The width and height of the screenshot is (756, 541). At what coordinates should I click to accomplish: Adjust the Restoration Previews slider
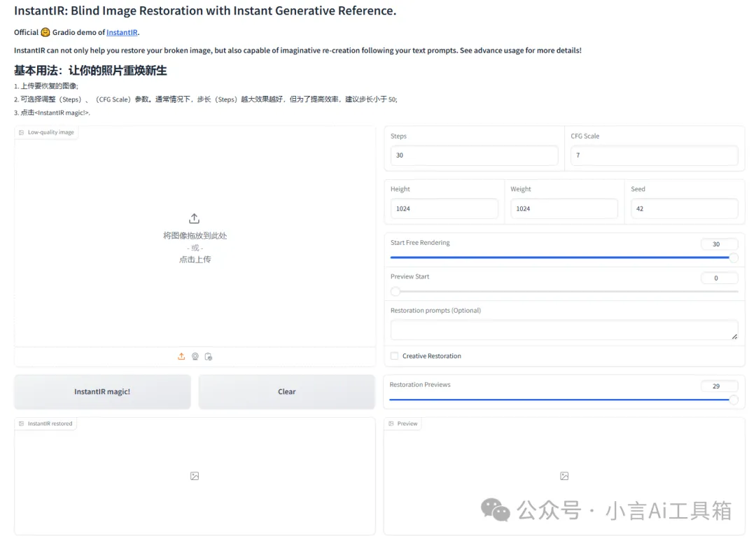[563, 400]
